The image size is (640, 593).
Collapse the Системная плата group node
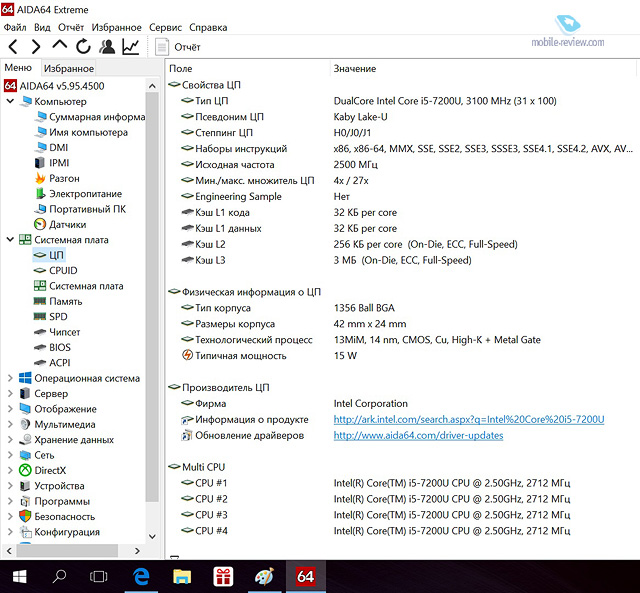pos(10,240)
